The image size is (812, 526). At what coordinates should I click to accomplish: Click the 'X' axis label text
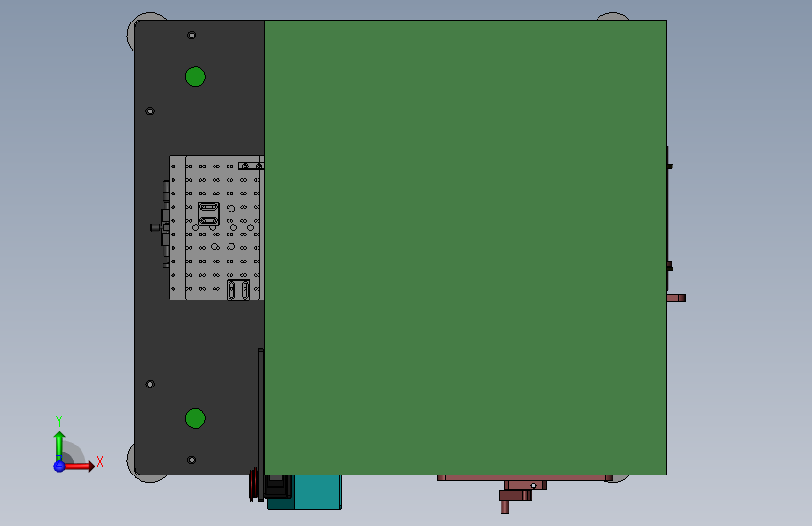100,461
